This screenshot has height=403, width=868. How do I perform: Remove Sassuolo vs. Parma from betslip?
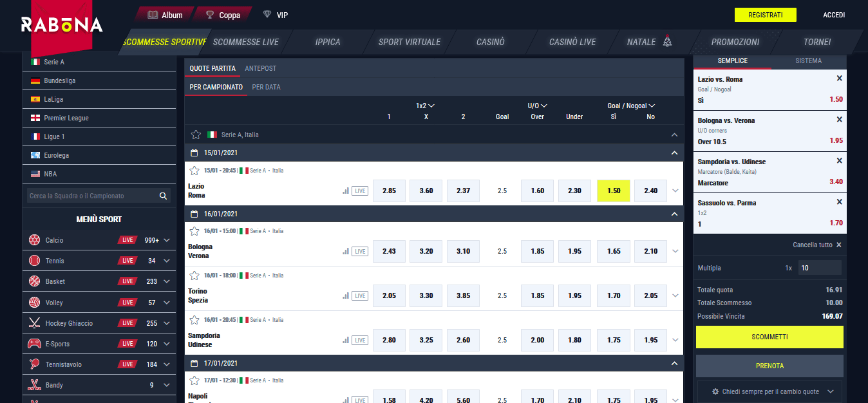pos(839,202)
